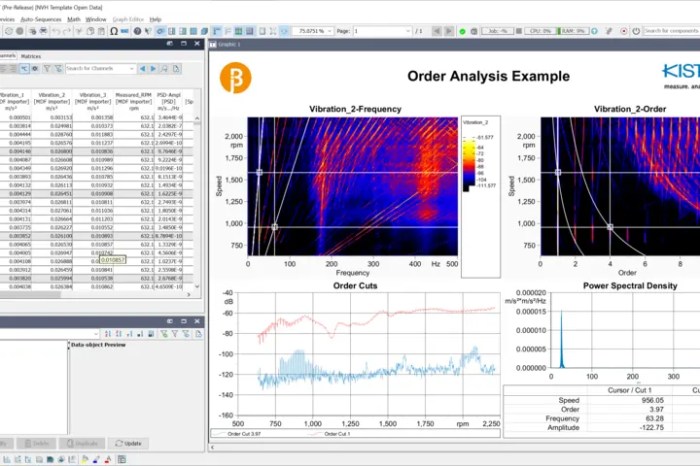The height and width of the screenshot is (466, 700).
Task: Click the gear icon in channels toolbar
Action: tap(35, 68)
